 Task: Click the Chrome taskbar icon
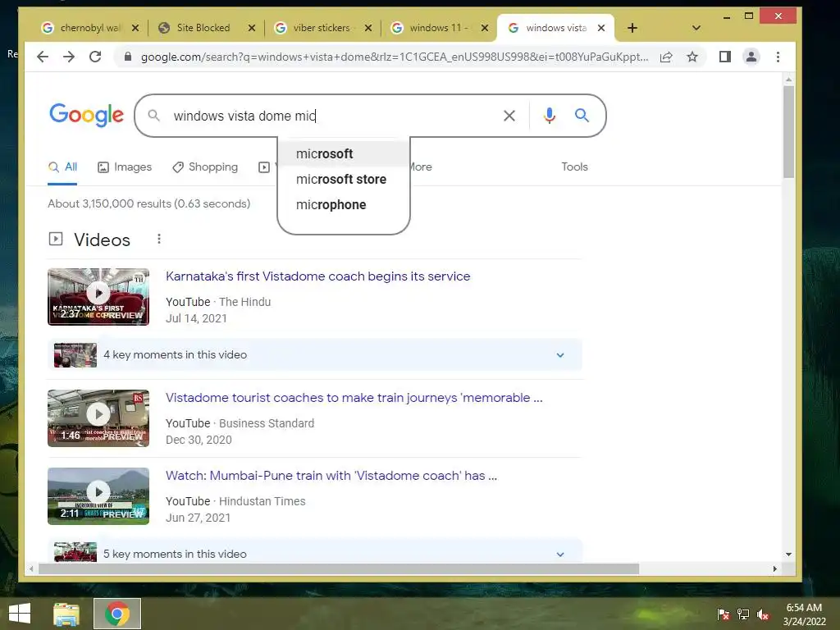click(x=117, y=614)
